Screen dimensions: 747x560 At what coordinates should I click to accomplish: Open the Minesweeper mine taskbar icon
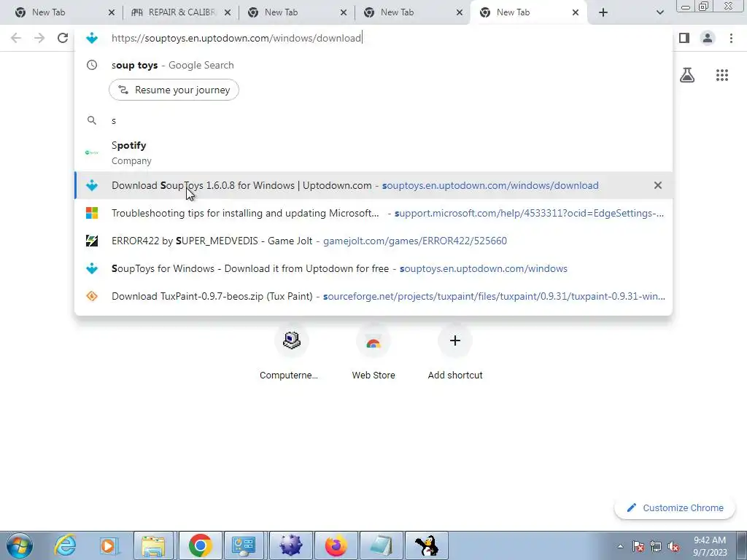[290, 545]
